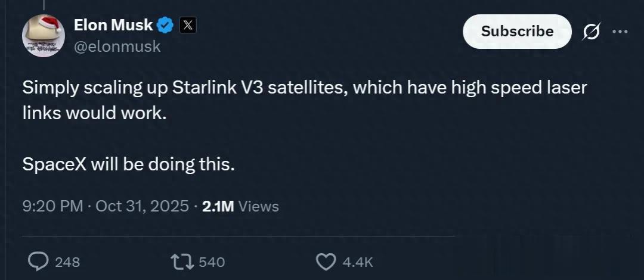Open the 9:20 PM timestamp
The width and height of the screenshot is (644, 280).
52,206
